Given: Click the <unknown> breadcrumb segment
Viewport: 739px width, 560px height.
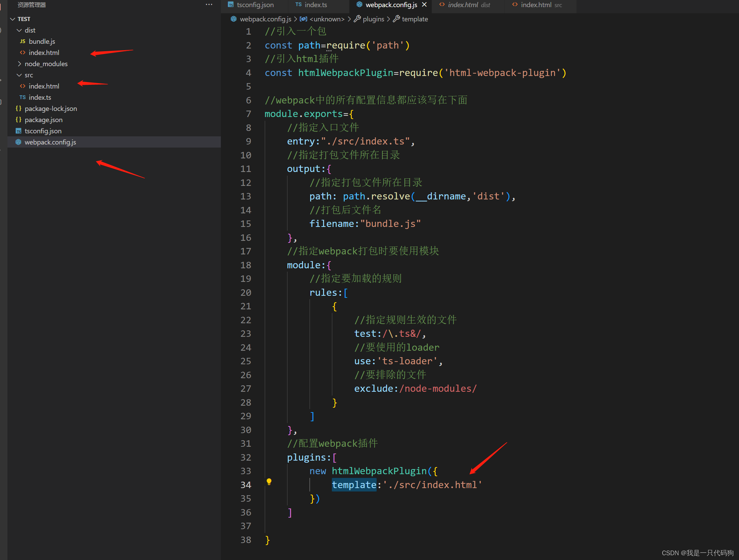Looking at the screenshot, I should click(x=327, y=19).
